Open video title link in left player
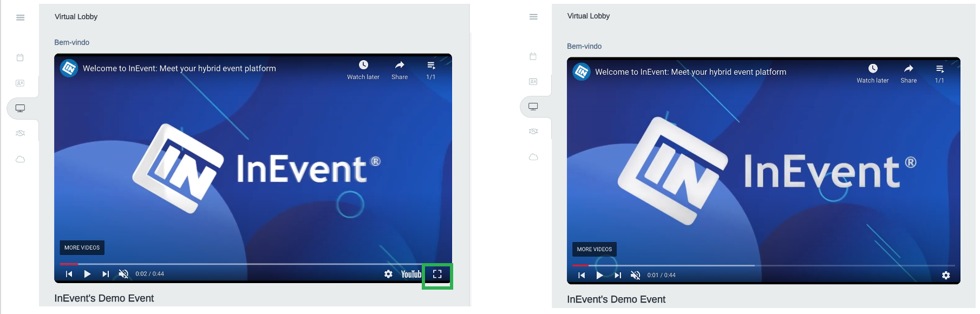 tap(179, 68)
